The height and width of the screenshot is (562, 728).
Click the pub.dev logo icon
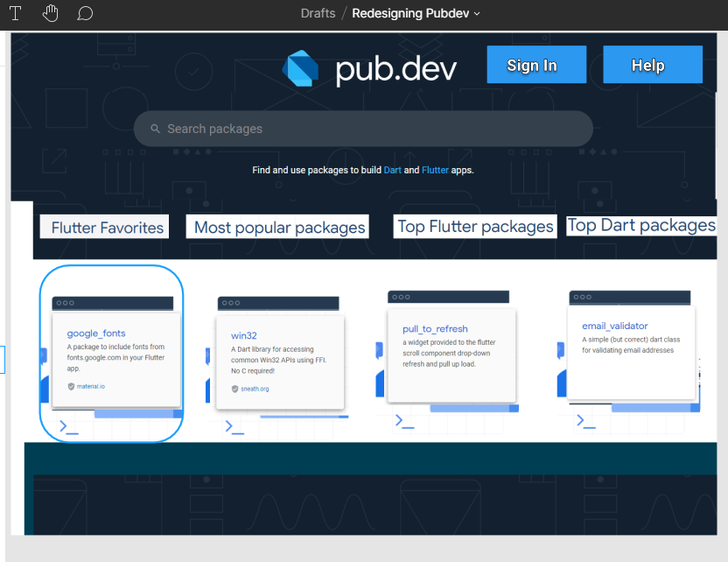pos(301,67)
